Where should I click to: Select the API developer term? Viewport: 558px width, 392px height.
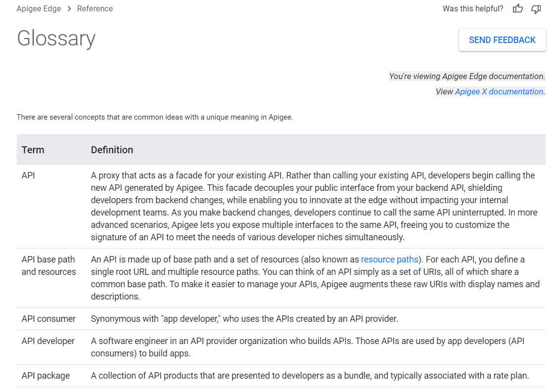click(48, 341)
